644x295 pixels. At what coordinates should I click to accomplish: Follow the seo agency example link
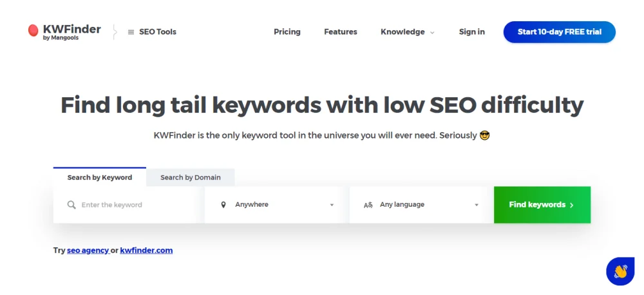[88, 250]
